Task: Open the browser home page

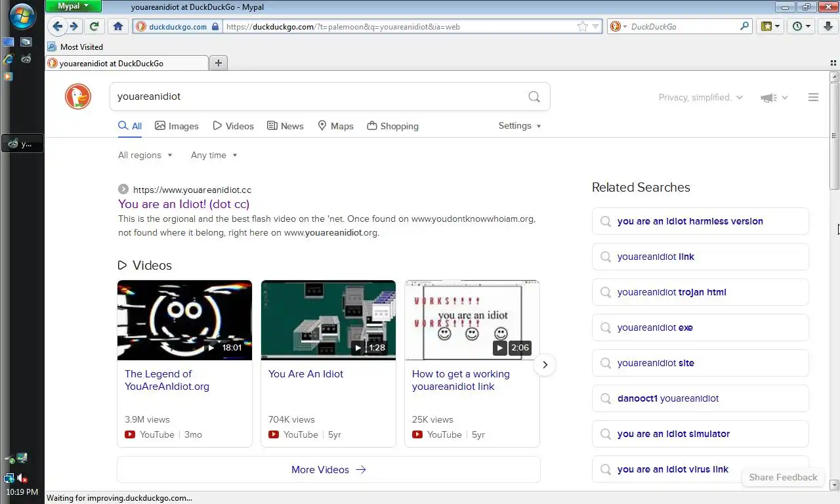Action: coord(118,26)
